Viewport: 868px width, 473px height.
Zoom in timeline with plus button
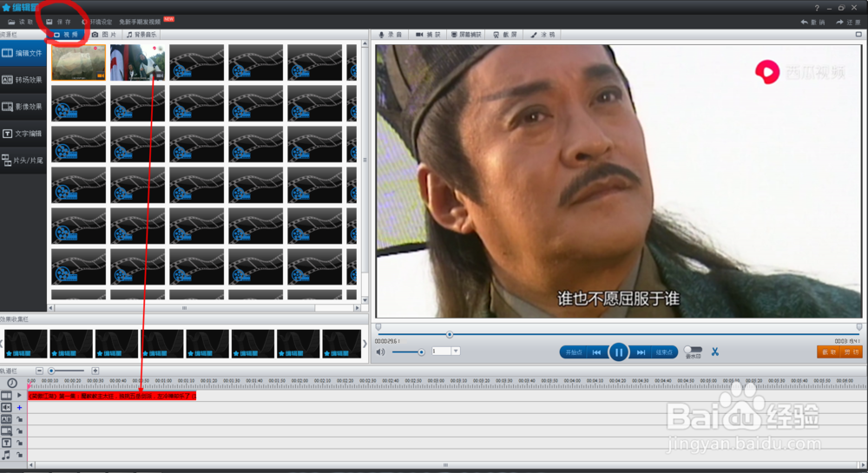pyautogui.click(x=95, y=371)
